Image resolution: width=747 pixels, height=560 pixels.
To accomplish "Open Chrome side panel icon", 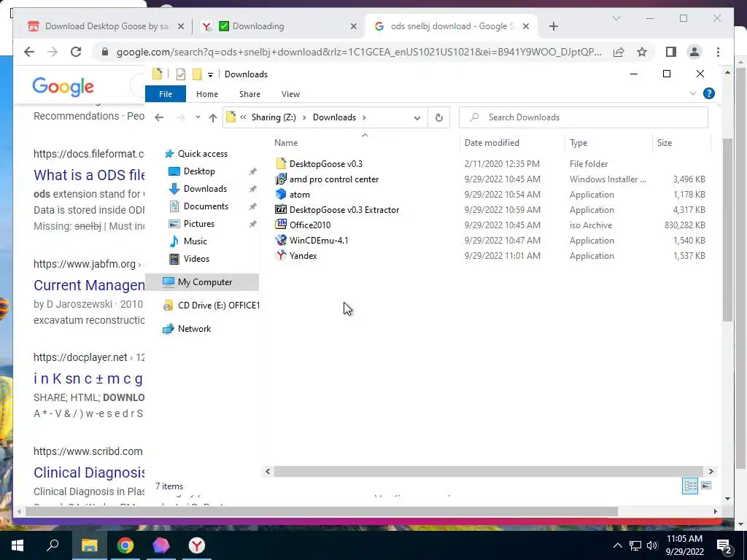I will click(x=671, y=52).
